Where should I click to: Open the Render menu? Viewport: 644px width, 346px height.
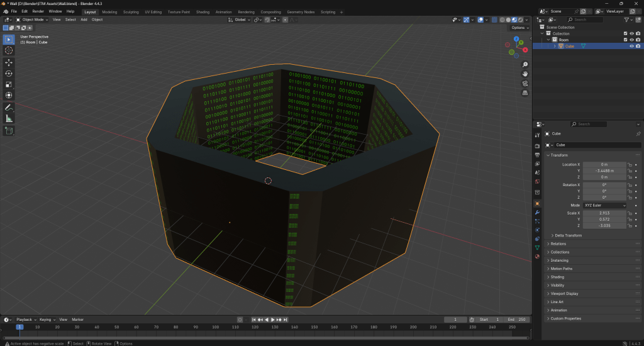click(x=38, y=11)
